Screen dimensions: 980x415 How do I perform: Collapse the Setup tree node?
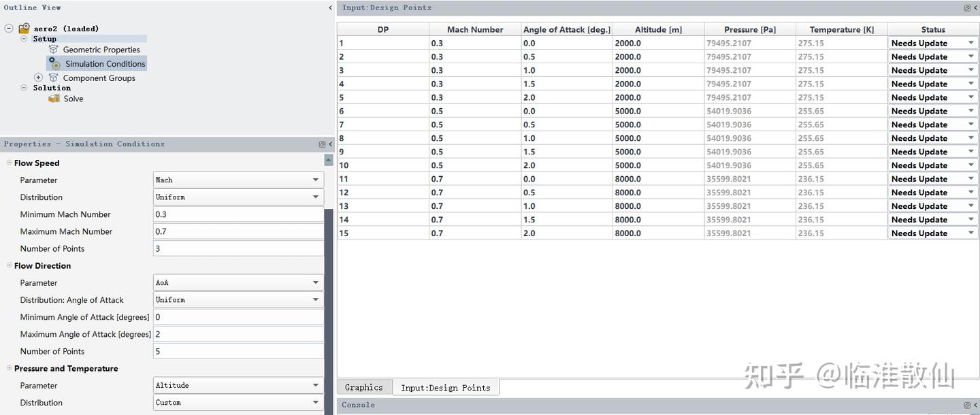tap(24, 39)
